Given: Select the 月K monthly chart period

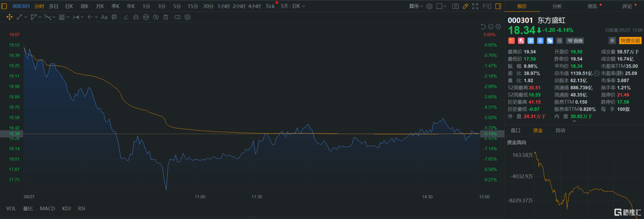Looking at the screenshot, I should click(100, 6).
